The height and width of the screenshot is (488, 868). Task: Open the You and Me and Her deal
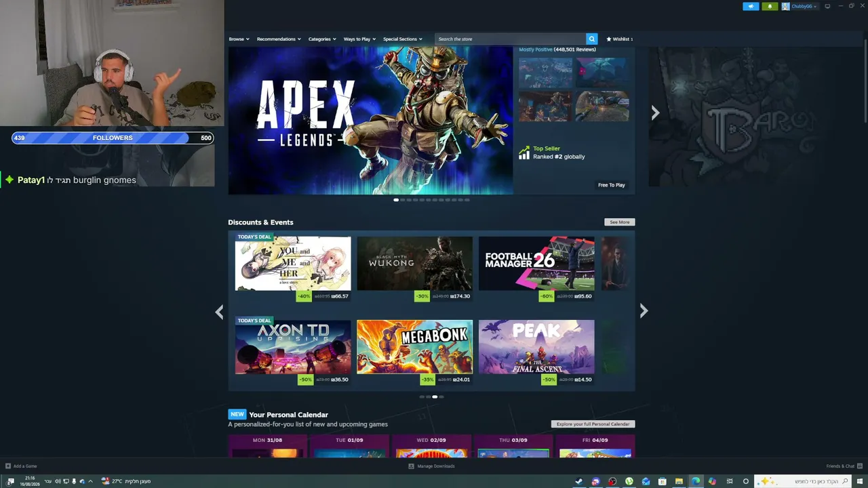click(293, 264)
